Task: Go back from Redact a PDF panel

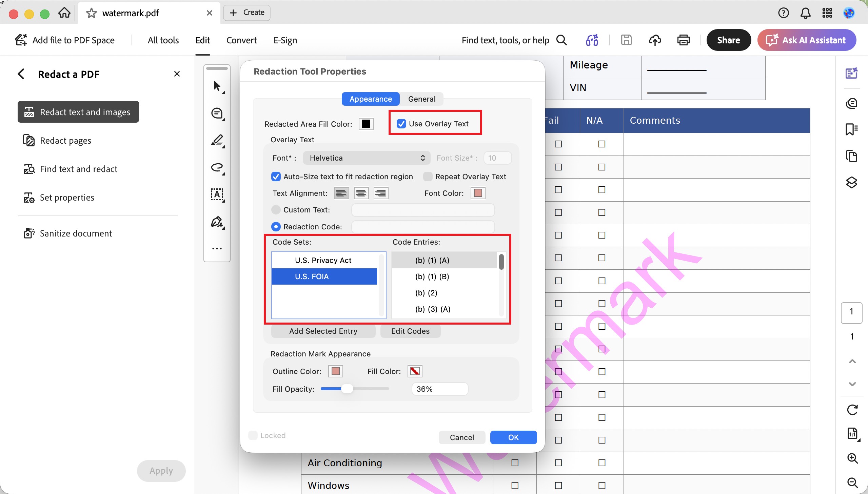Action: [x=21, y=74]
